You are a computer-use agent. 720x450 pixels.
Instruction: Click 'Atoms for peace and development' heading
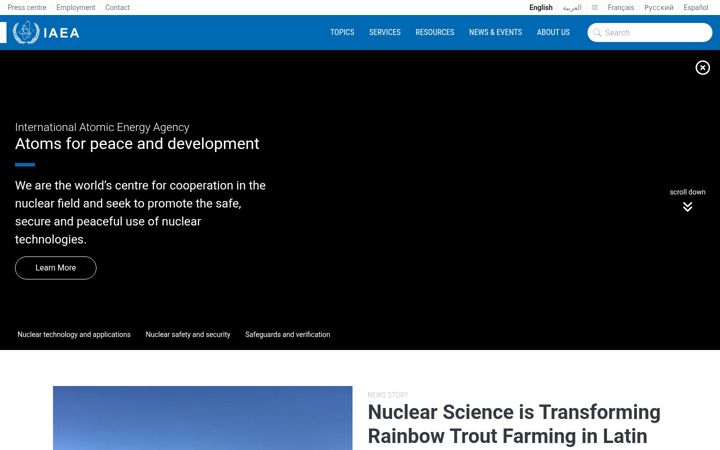137,144
